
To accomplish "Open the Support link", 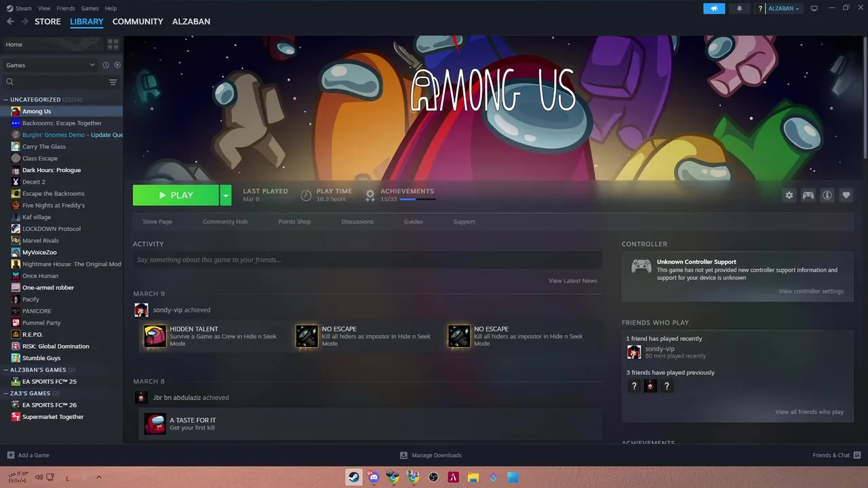I will [x=464, y=222].
